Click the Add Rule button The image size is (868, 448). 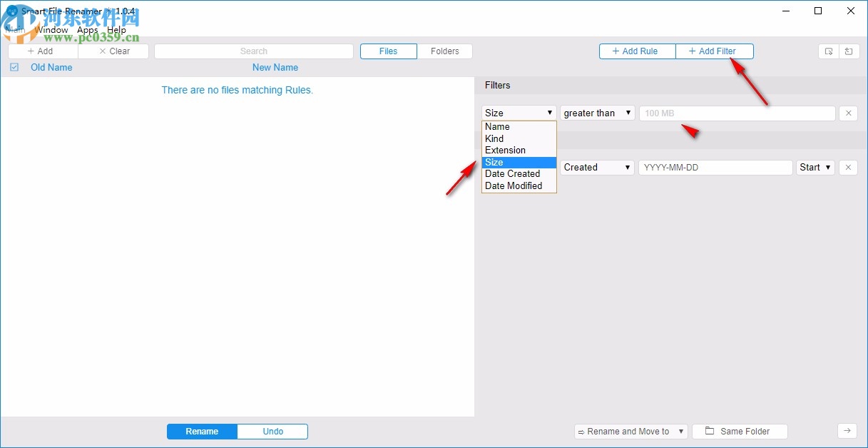635,51
